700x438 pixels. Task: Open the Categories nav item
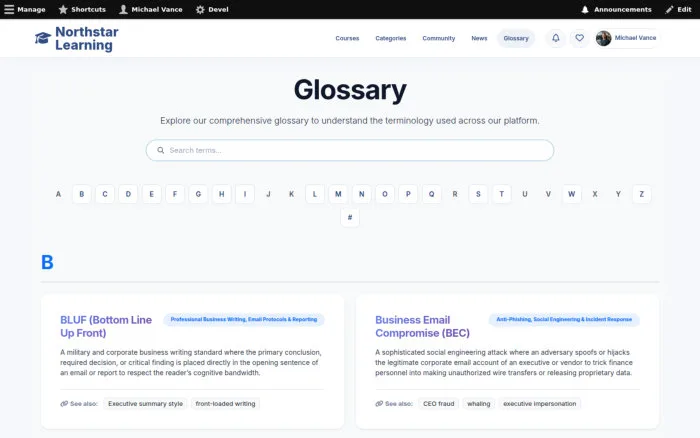(391, 38)
